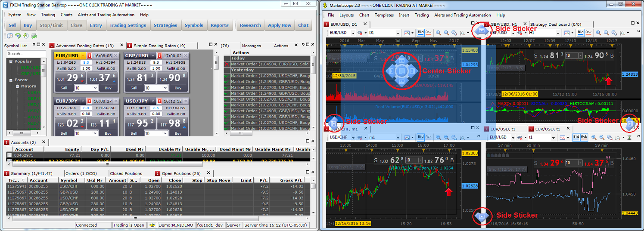Zoom out on the EUR/USD D1 chart

[446, 33]
